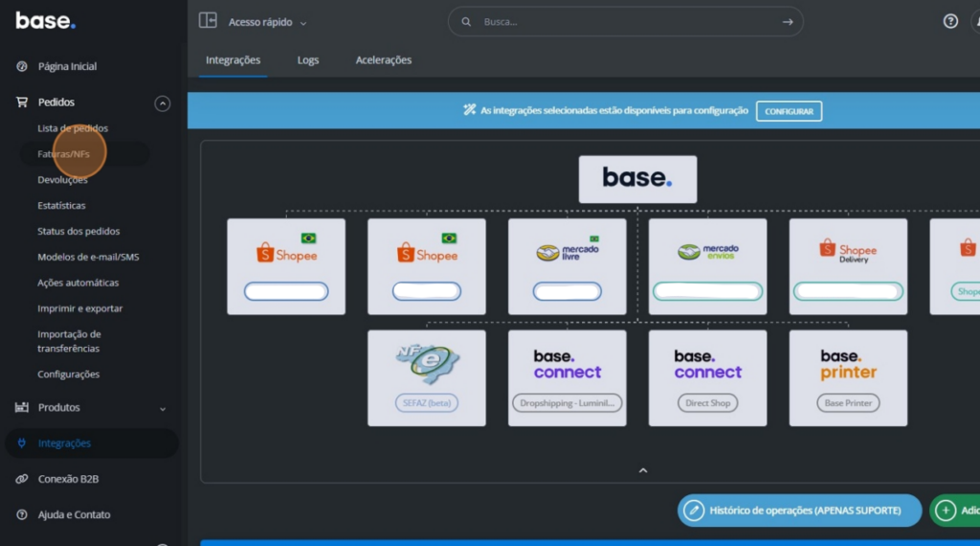Collapse the Pedidos menu chevron

pyautogui.click(x=163, y=103)
